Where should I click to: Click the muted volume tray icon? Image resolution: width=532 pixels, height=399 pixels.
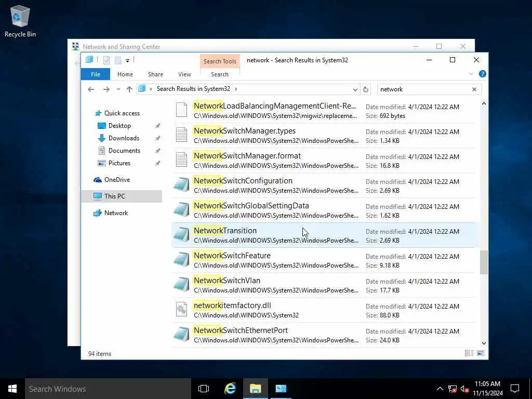tap(465, 389)
